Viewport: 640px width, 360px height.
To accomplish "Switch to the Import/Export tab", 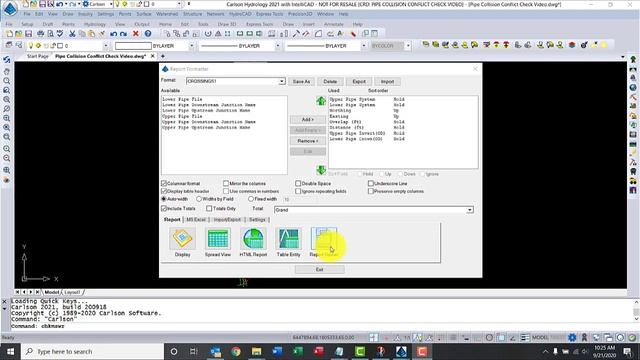I will 227,220.
